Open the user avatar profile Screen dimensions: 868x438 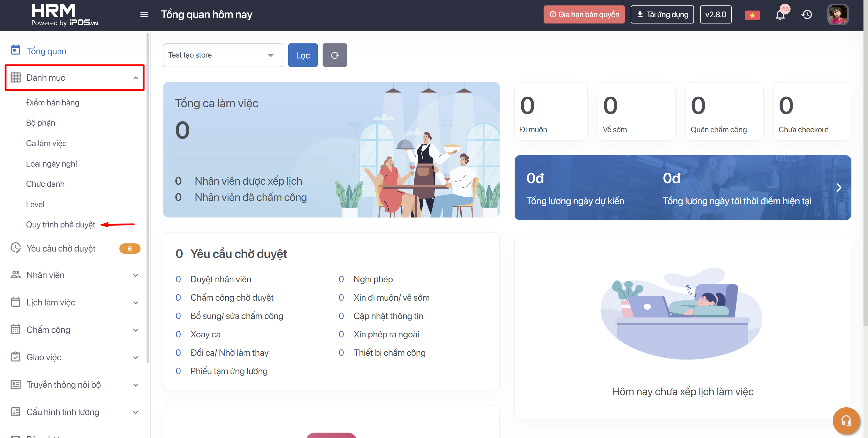838,14
